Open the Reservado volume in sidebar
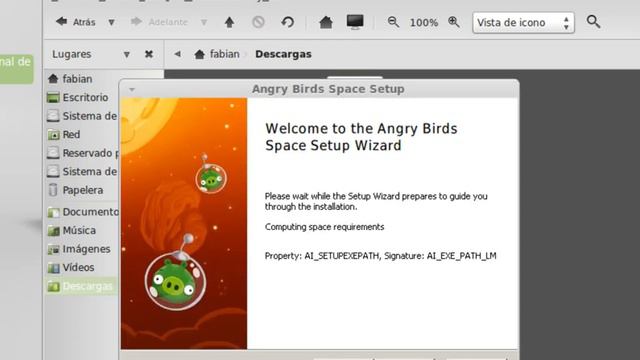 [x=83, y=153]
